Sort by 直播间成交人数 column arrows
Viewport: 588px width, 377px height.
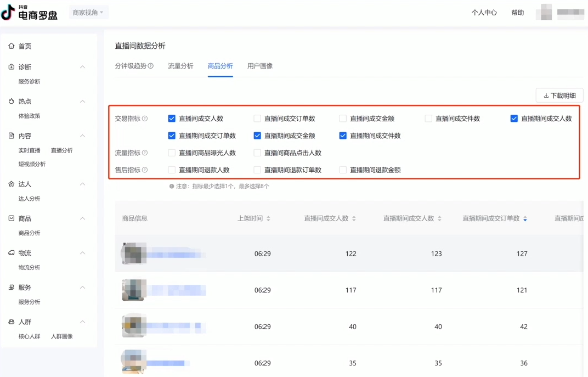pos(354,218)
